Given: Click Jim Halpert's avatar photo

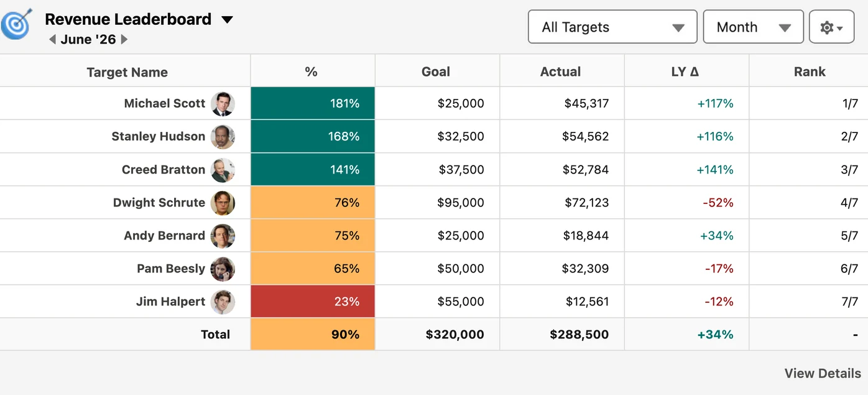Looking at the screenshot, I should point(223,302).
